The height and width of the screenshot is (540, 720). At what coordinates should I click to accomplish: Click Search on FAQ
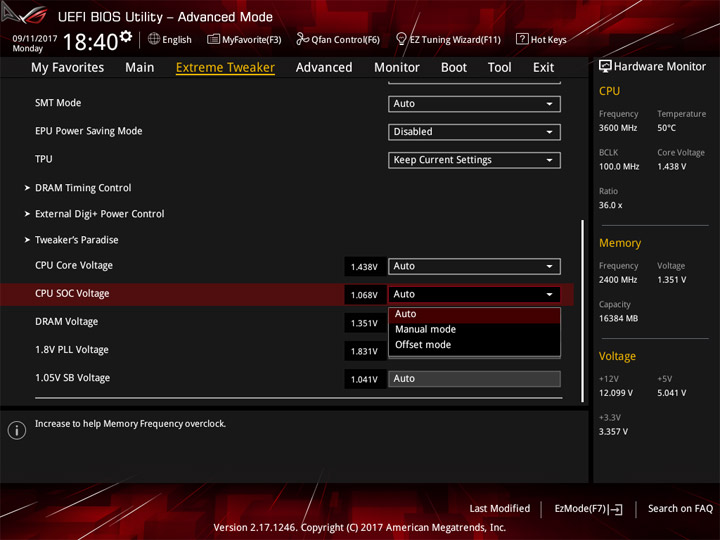click(680, 509)
